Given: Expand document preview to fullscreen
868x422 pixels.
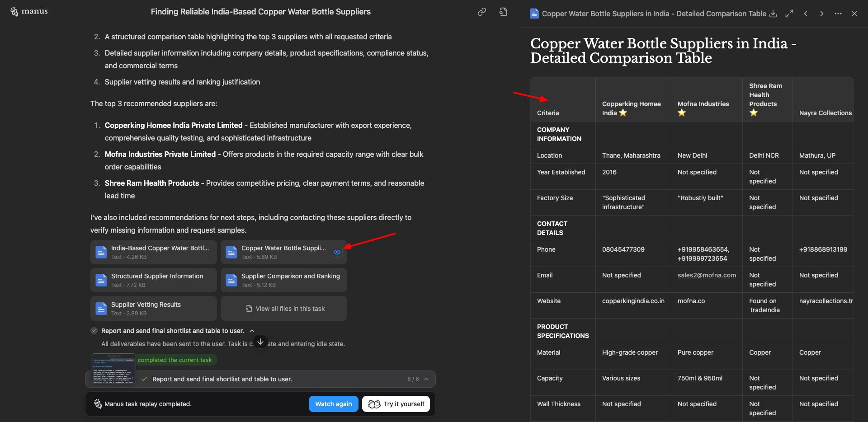Looking at the screenshot, I should (789, 14).
